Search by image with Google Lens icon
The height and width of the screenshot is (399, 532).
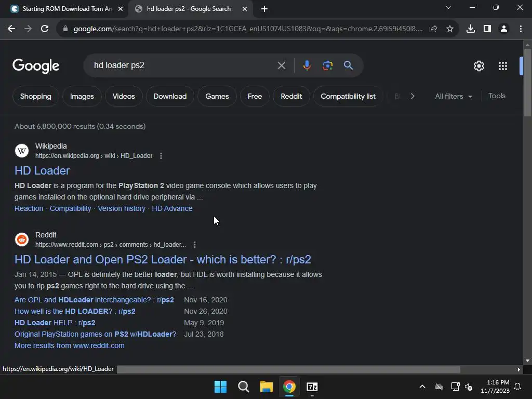point(327,65)
